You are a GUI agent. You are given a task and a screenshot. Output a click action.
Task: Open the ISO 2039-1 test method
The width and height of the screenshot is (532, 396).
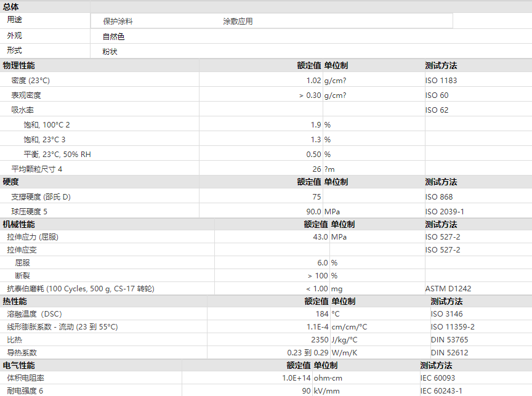[445, 211]
